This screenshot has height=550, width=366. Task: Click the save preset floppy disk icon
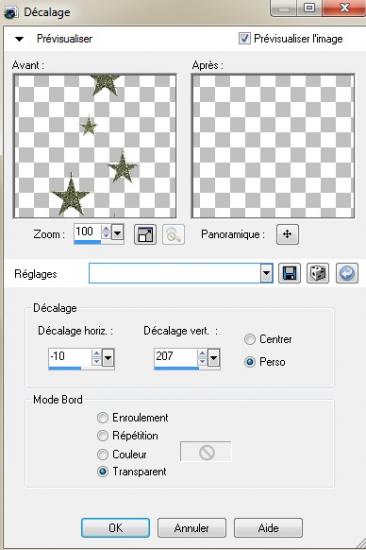tap(289, 273)
